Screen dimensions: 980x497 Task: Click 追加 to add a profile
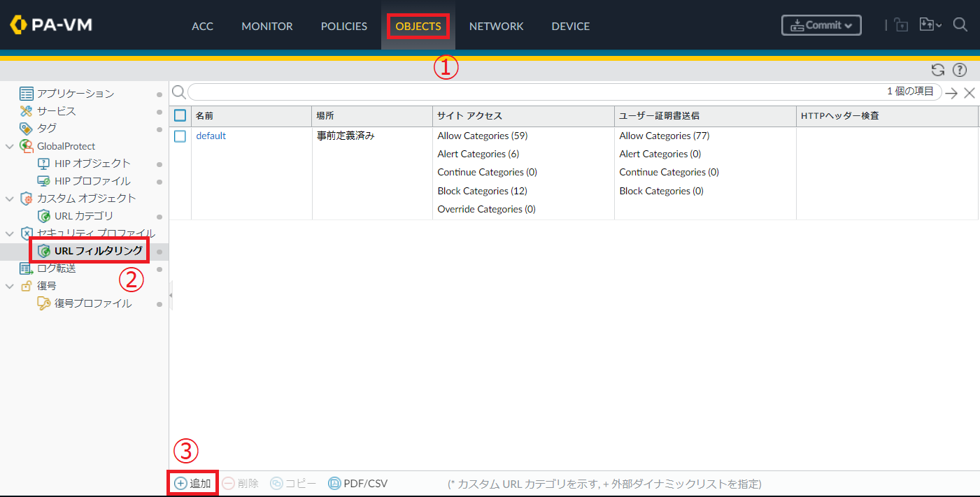point(192,483)
